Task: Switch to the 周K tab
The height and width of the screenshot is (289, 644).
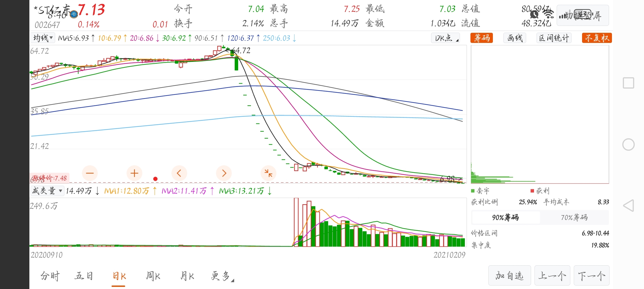Action: [x=153, y=276]
